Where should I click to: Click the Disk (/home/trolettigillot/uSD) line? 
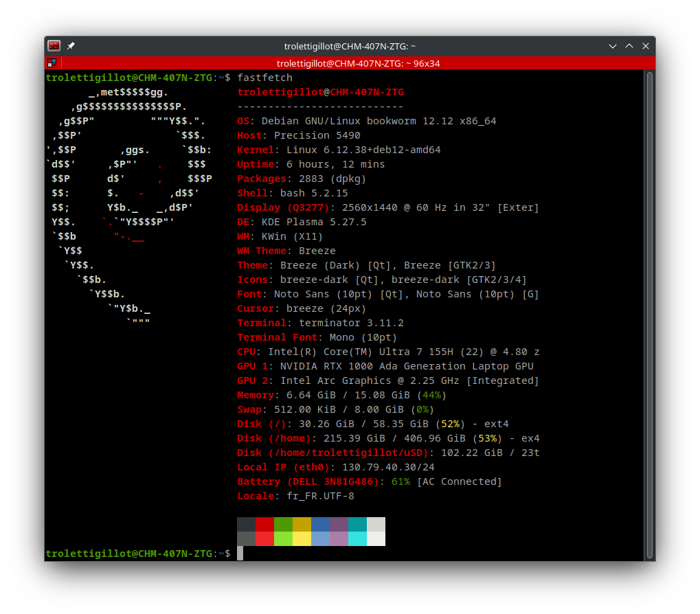pos(388,453)
